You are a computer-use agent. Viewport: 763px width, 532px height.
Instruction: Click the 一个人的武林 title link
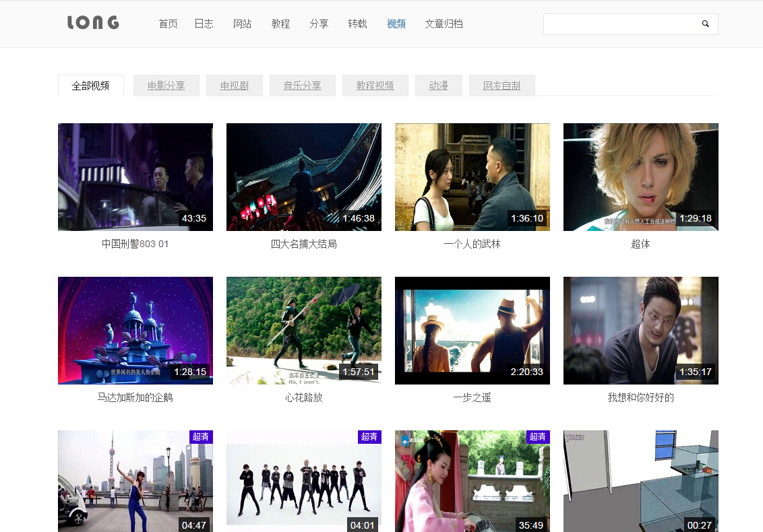pyautogui.click(x=472, y=244)
